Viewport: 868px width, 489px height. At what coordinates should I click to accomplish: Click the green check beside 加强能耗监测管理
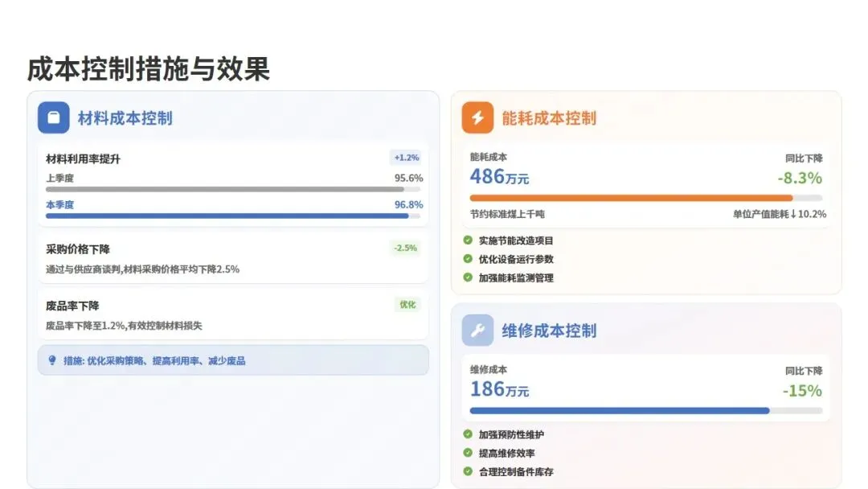pyautogui.click(x=468, y=277)
